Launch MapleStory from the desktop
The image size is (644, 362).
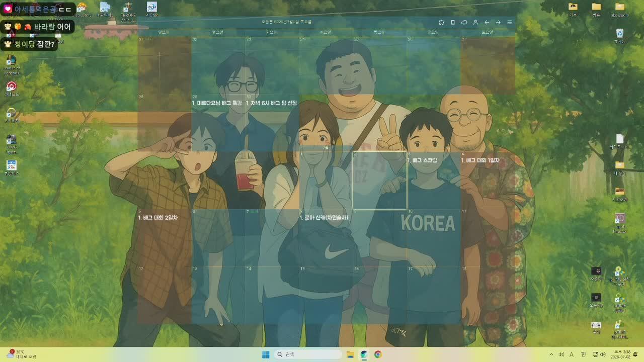82,10
